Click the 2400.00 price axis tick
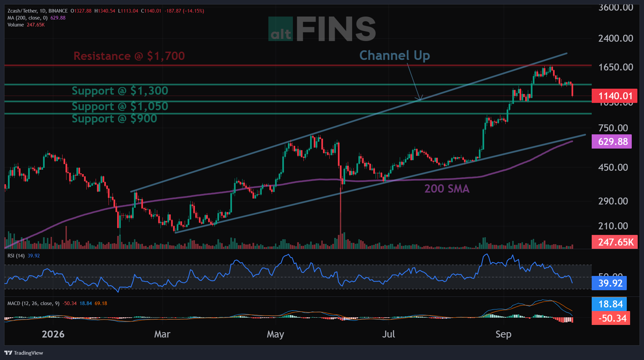The height and width of the screenshot is (360, 644). (x=616, y=38)
